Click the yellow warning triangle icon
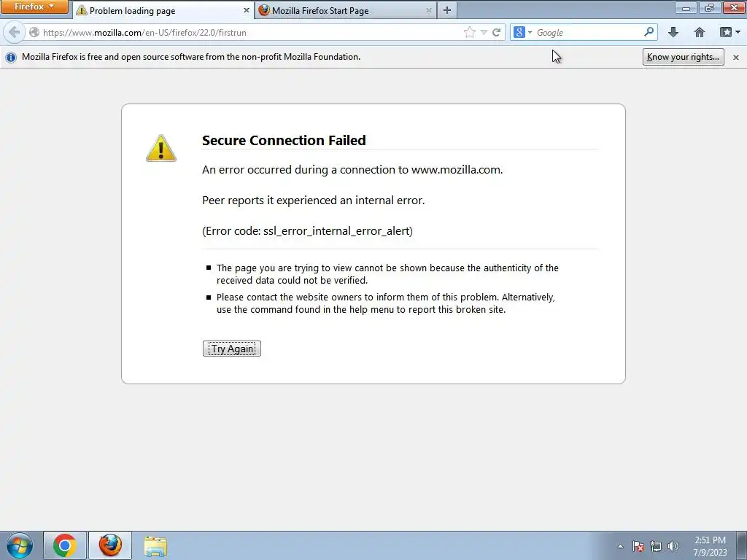 click(x=161, y=148)
